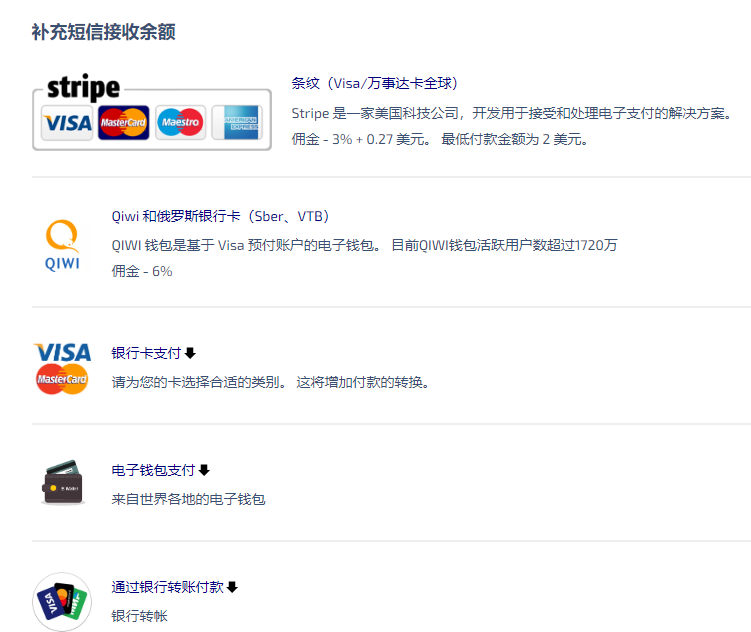
Task: Click the text '佣金 - 6%'
Action: (142, 271)
